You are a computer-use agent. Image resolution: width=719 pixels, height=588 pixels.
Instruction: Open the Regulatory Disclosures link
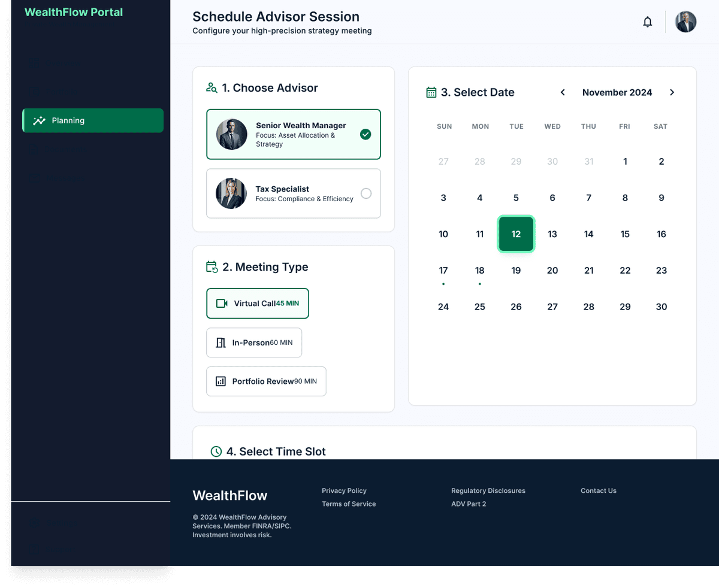pyautogui.click(x=488, y=490)
